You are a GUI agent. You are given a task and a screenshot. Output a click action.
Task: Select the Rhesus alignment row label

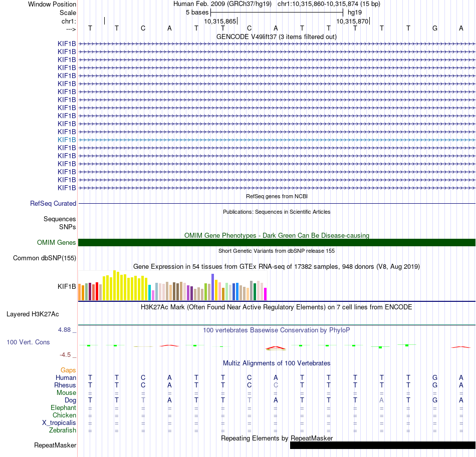(x=65, y=385)
